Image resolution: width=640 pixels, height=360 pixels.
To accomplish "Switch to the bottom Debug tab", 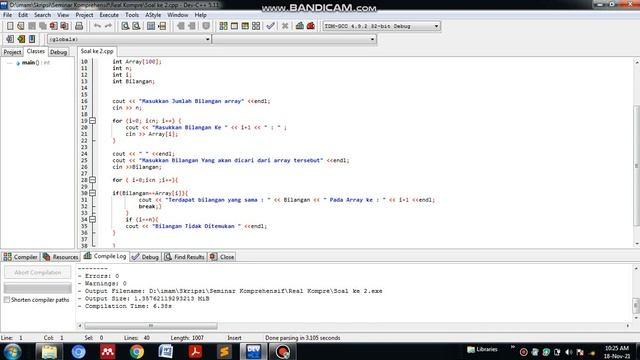I will 145,257.
